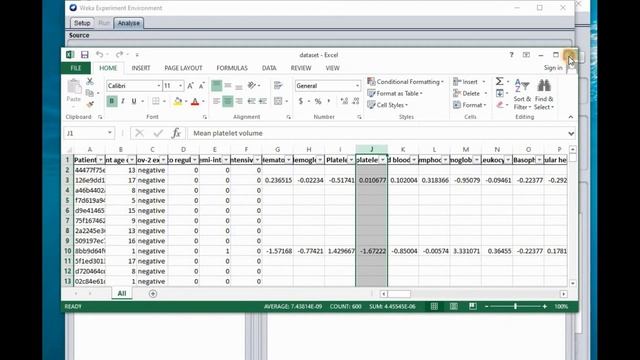Click the Clear eraser icon
This screenshot has width=640, height=360.
pyautogui.click(x=500, y=105)
